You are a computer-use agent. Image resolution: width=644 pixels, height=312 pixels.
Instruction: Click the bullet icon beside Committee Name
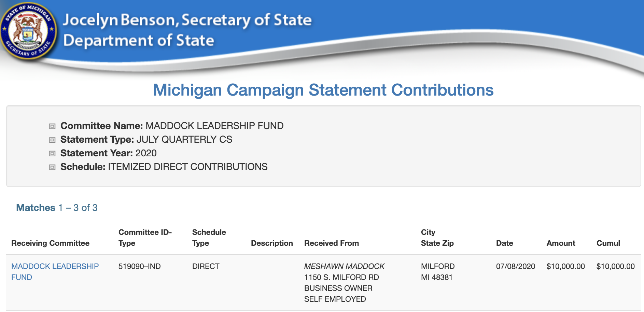pyautogui.click(x=52, y=126)
